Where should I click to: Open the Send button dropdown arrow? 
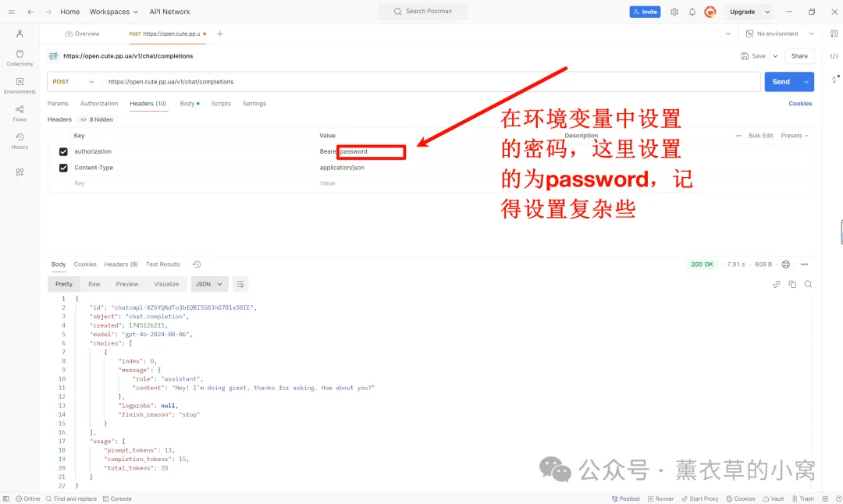point(806,82)
